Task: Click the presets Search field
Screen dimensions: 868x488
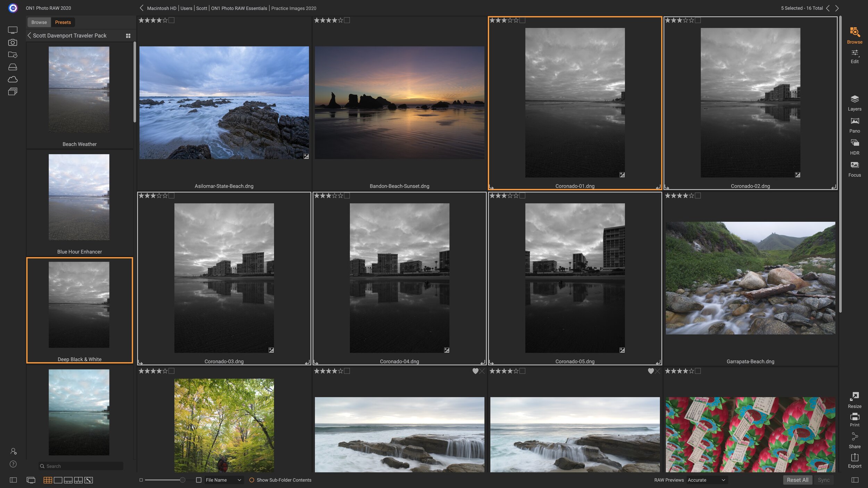Action: (x=81, y=466)
